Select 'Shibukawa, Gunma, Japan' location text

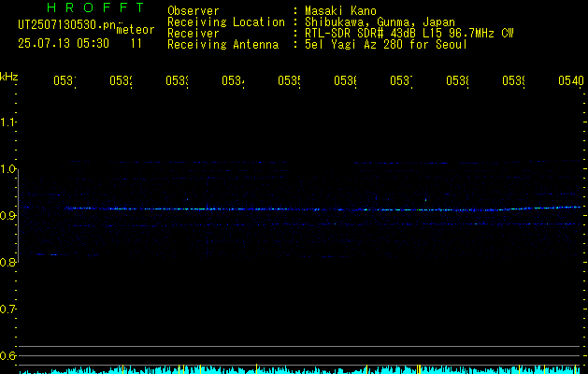[380, 22]
